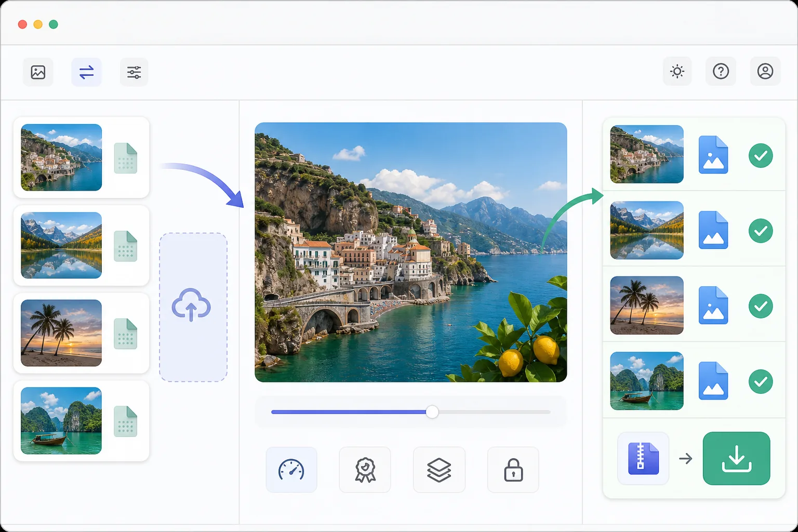Open the palm sunset output thumbnail
The width and height of the screenshot is (798, 532).
647,305
